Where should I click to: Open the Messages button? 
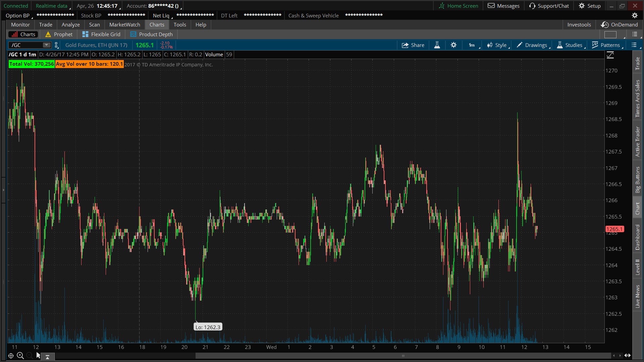pos(503,6)
